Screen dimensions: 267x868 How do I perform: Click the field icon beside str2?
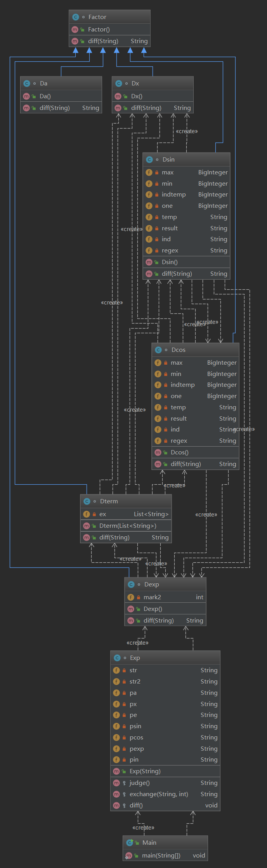[x=116, y=682]
